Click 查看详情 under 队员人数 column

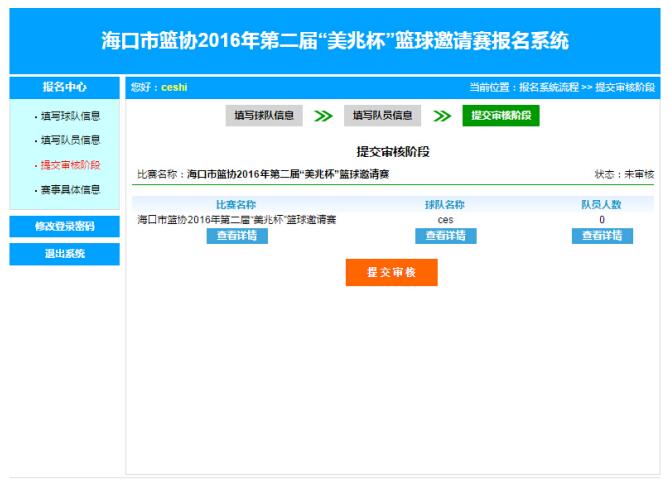click(x=602, y=236)
